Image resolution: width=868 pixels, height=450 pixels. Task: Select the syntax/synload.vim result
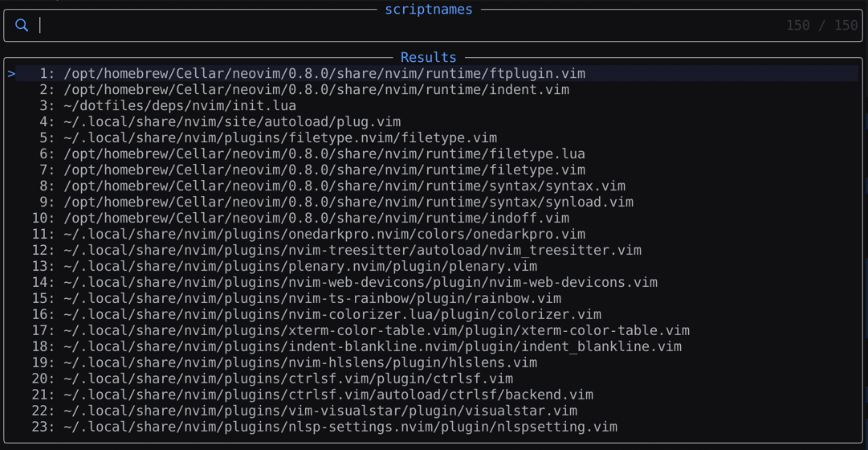tap(348, 202)
